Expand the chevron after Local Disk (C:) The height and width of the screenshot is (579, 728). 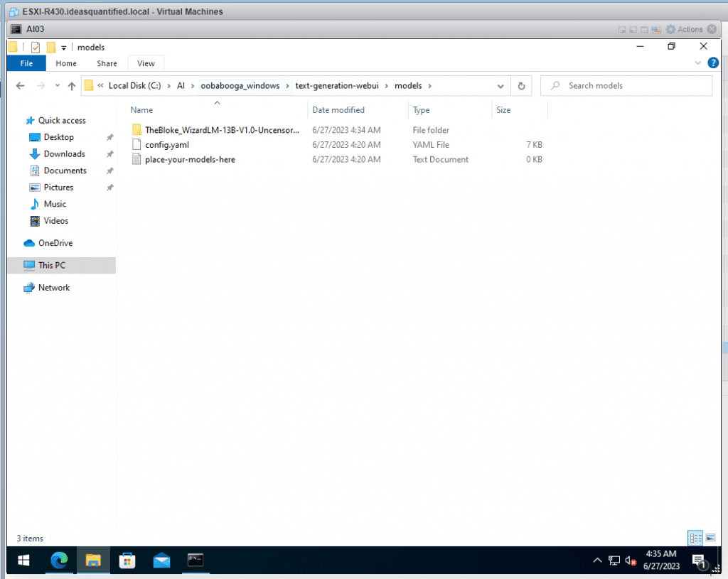coord(169,86)
